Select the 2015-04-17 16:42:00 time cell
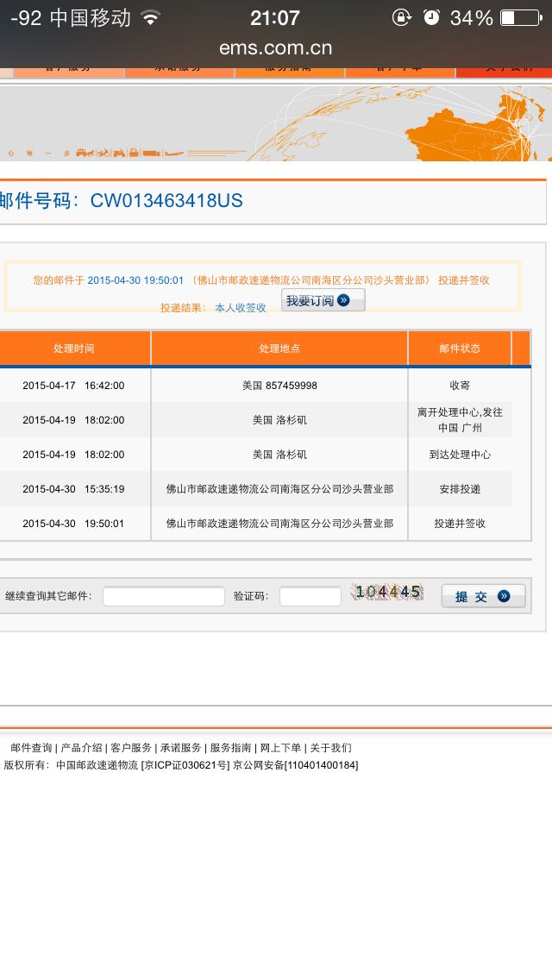 [x=74, y=386]
